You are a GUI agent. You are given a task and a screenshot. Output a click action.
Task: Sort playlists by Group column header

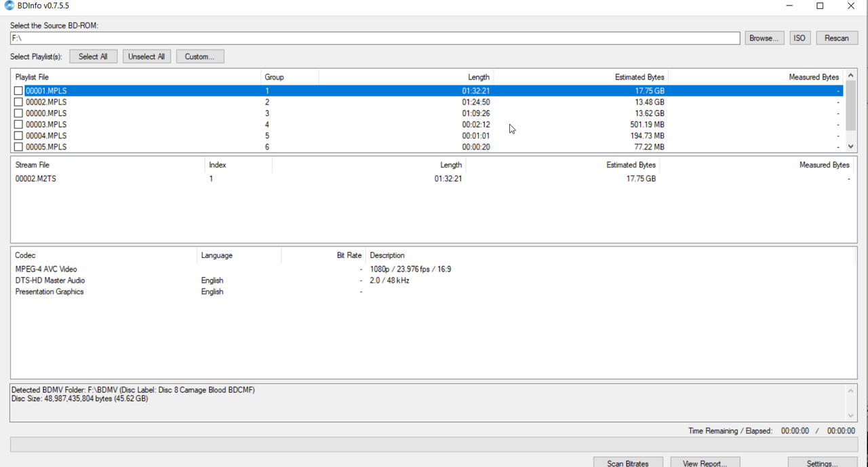[x=290, y=77]
